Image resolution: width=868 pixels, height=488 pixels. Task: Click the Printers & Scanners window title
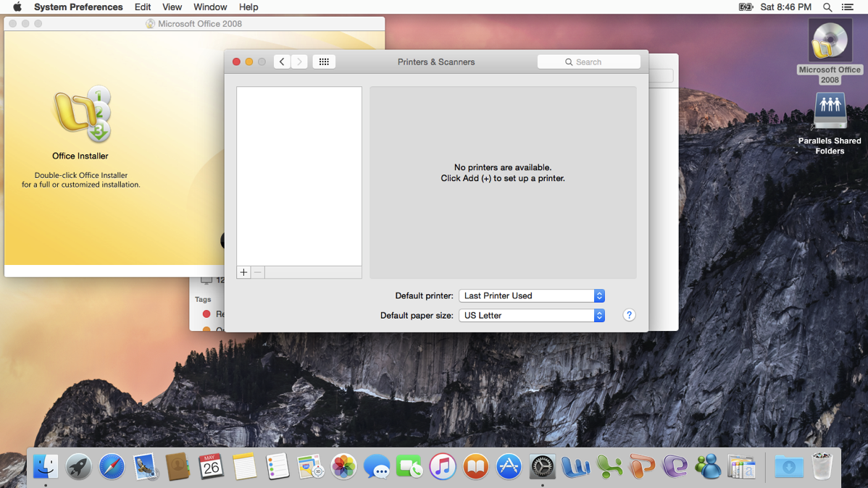coord(436,62)
